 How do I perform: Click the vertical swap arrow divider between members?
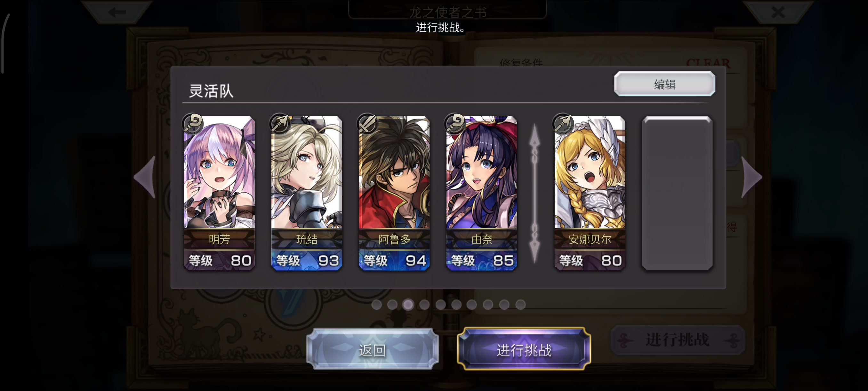point(535,193)
